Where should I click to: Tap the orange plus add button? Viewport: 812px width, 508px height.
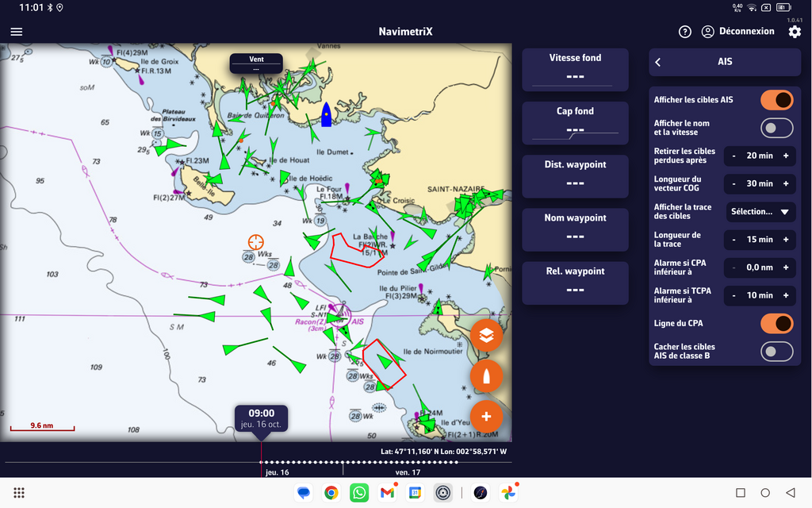(486, 417)
